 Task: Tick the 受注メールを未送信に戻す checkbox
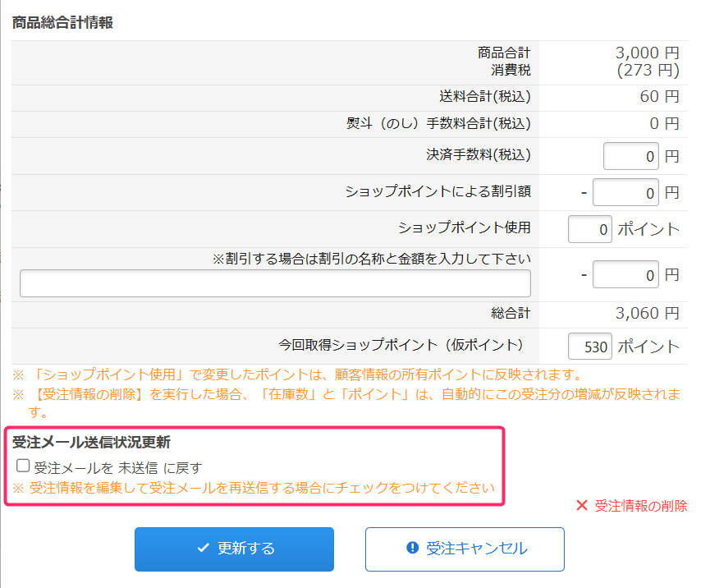click(x=23, y=466)
